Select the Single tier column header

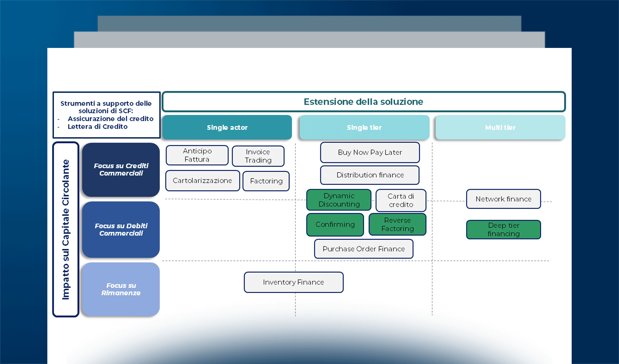364,127
